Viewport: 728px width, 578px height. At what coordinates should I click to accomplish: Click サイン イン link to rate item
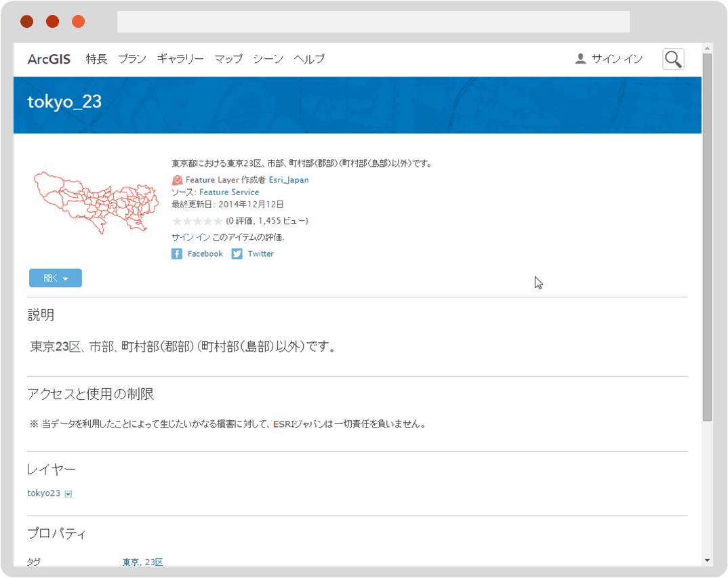191,237
